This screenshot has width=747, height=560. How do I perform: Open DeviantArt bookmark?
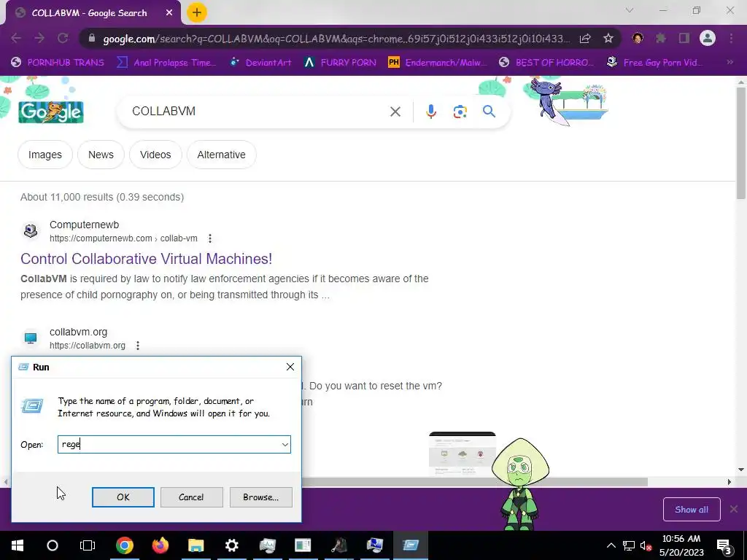pos(260,63)
